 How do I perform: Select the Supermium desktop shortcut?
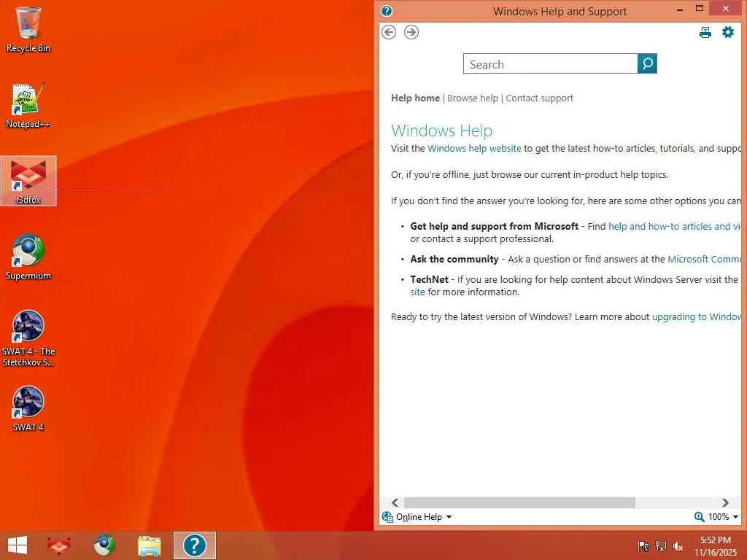(28, 257)
